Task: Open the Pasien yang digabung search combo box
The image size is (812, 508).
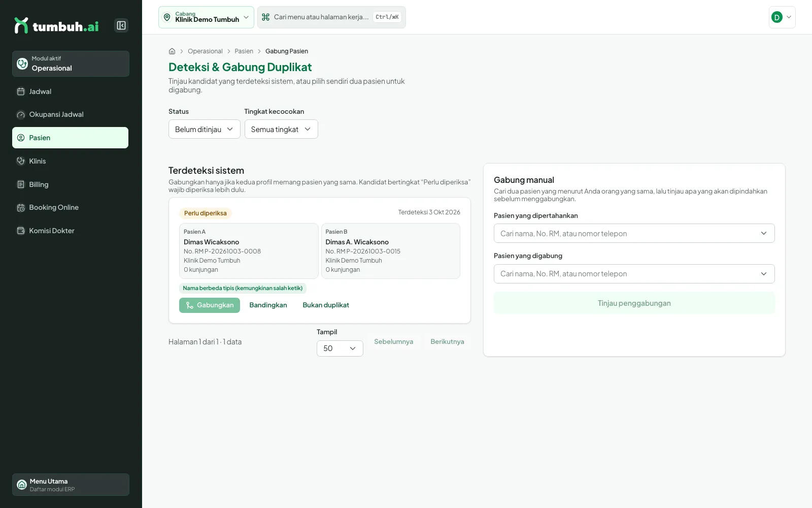Action: click(x=634, y=274)
